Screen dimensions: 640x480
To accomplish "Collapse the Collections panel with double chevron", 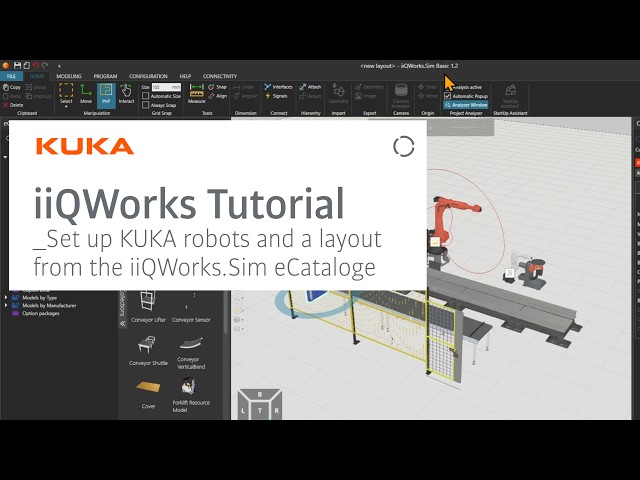I will pyautogui.click(x=122, y=323).
